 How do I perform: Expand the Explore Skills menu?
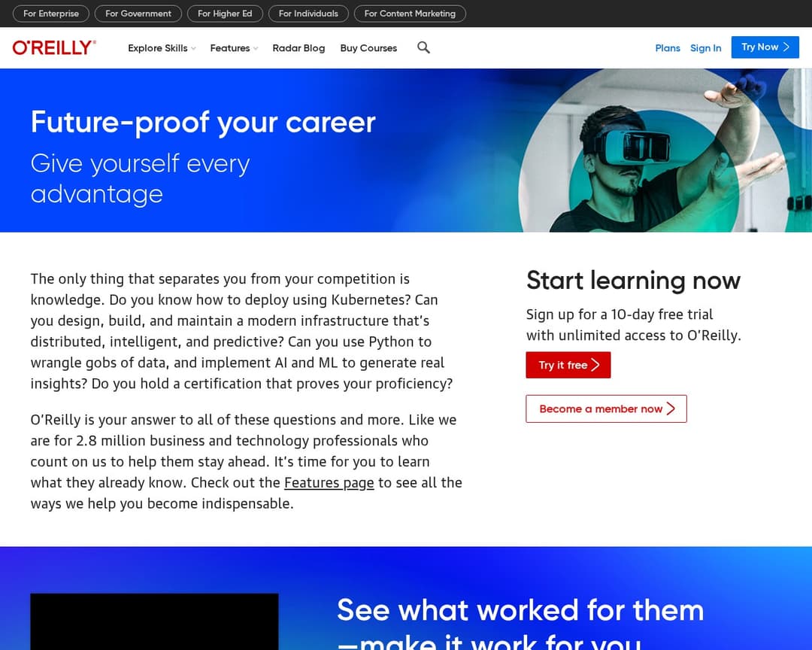tap(162, 48)
